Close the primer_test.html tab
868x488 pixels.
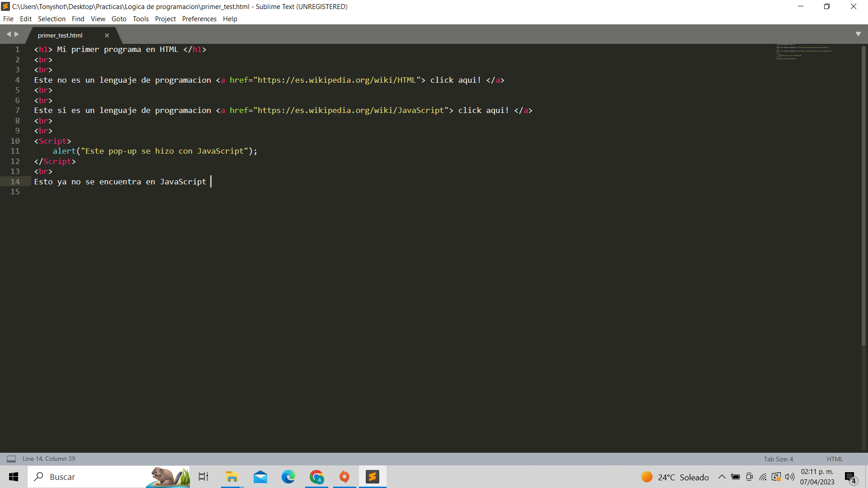pyautogui.click(x=107, y=35)
